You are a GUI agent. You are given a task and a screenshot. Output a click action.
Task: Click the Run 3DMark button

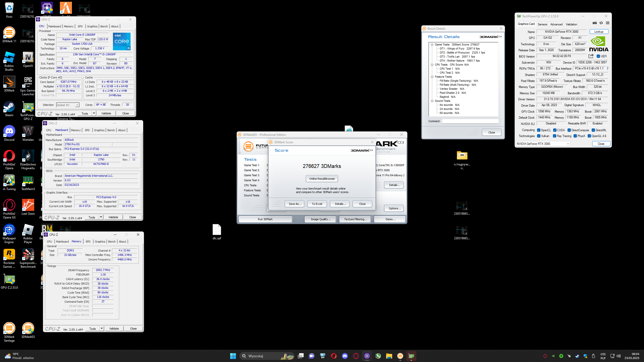point(265,219)
